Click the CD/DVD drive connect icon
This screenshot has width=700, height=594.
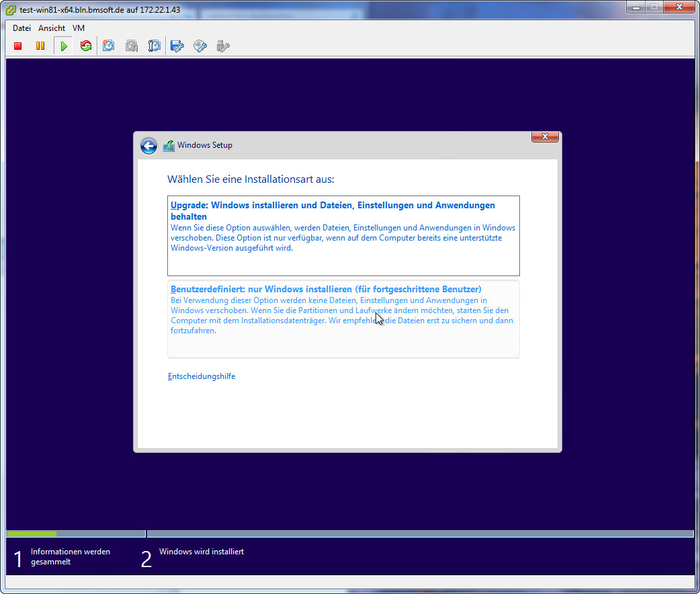pyautogui.click(x=200, y=46)
